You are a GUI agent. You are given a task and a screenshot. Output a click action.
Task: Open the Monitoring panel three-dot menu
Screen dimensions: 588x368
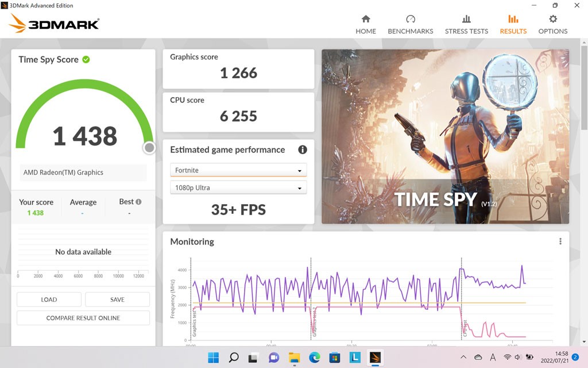click(560, 241)
